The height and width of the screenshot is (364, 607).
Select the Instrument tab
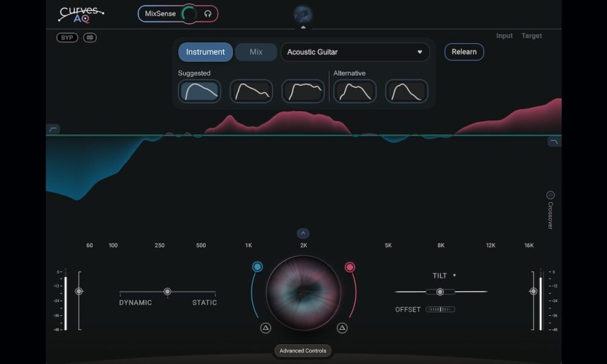pyautogui.click(x=205, y=52)
